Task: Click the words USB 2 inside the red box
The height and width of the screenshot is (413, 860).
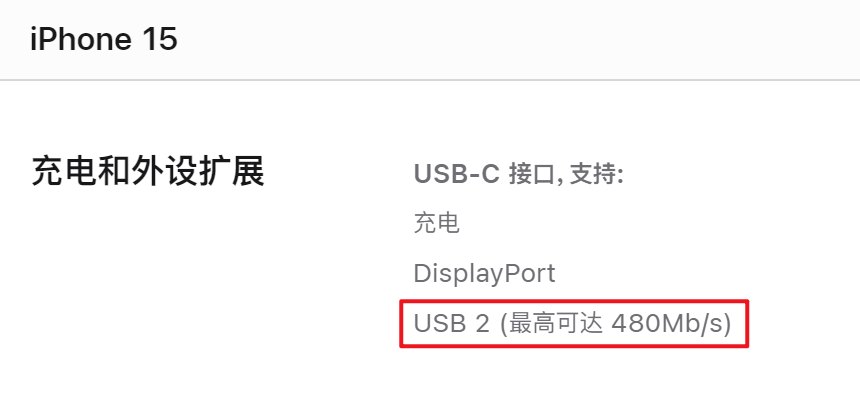Action: (x=451, y=324)
